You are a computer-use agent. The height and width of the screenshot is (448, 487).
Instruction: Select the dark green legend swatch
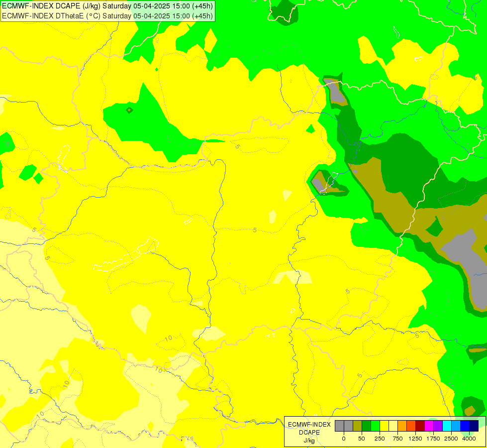click(366, 426)
